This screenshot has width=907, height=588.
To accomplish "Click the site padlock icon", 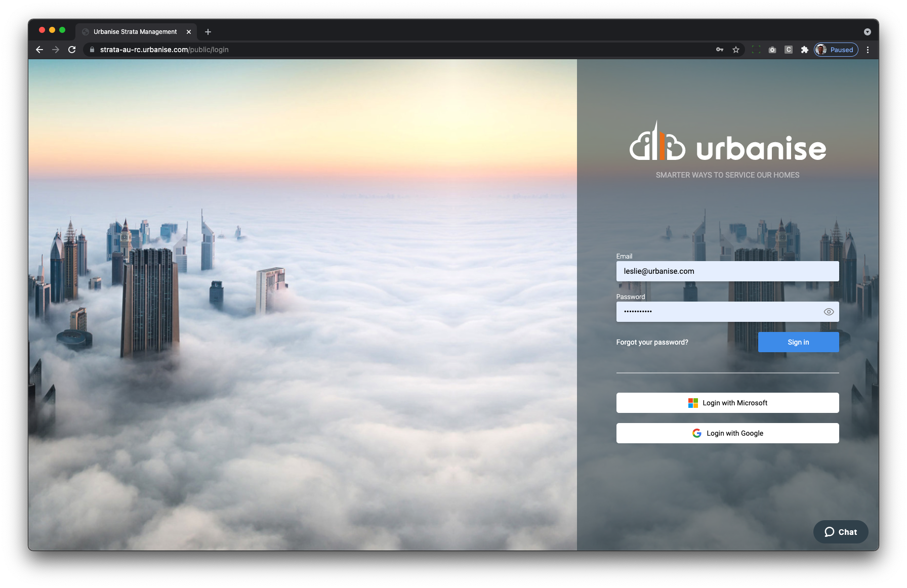I will point(92,50).
